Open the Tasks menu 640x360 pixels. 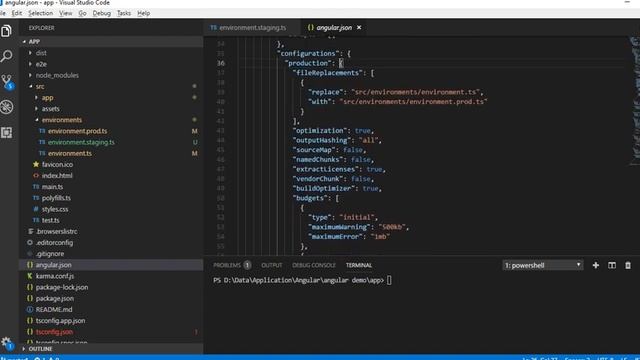(124, 13)
